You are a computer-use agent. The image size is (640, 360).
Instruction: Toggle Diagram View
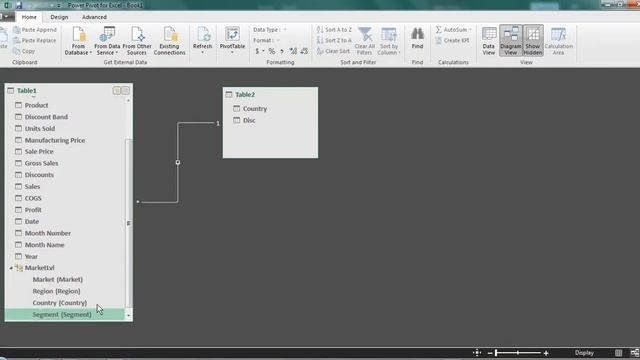tap(511, 41)
